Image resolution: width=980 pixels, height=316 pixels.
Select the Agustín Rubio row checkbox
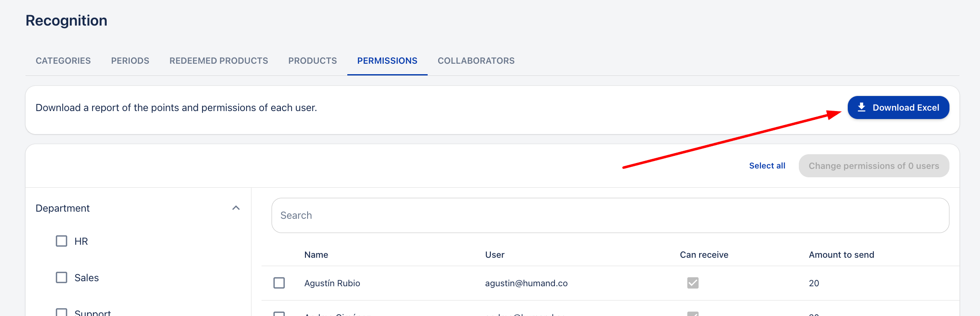[x=279, y=283]
